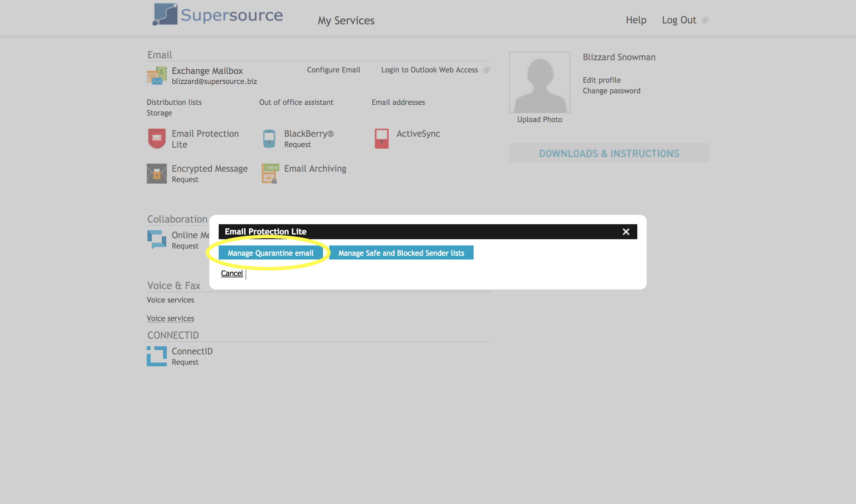Screen dimensions: 856x504
Task: Click Manage Safe and Blocked Sender lists
Action: click(x=401, y=253)
